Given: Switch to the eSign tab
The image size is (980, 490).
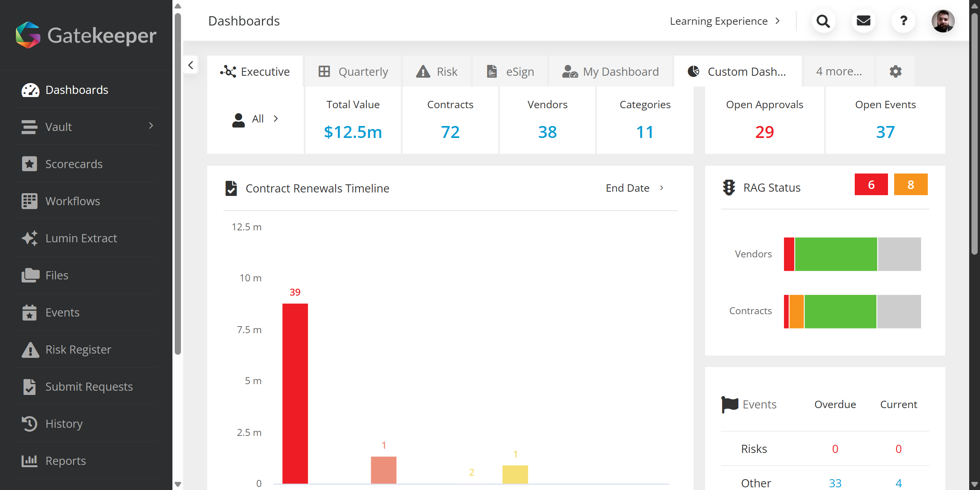Looking at the screenshot, I should (510, 71).
